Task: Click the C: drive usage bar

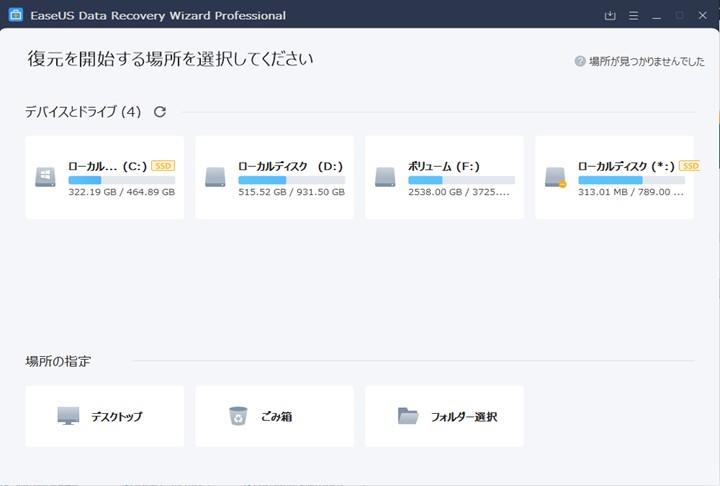Action: (x=122, y=180)
